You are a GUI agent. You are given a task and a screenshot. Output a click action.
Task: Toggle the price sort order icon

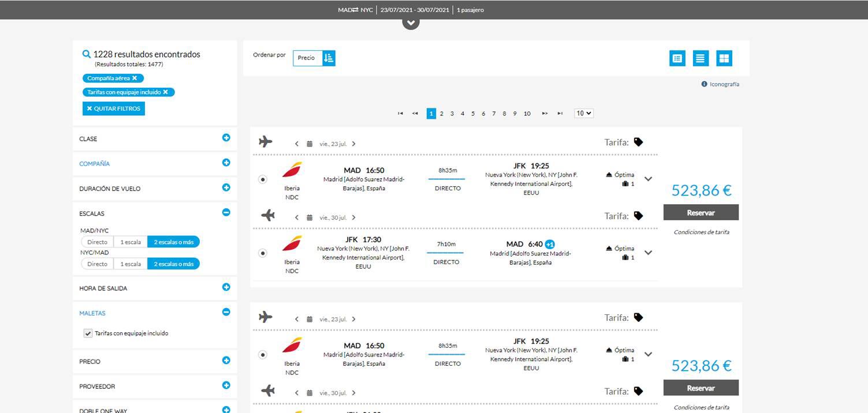pos(329,58)
